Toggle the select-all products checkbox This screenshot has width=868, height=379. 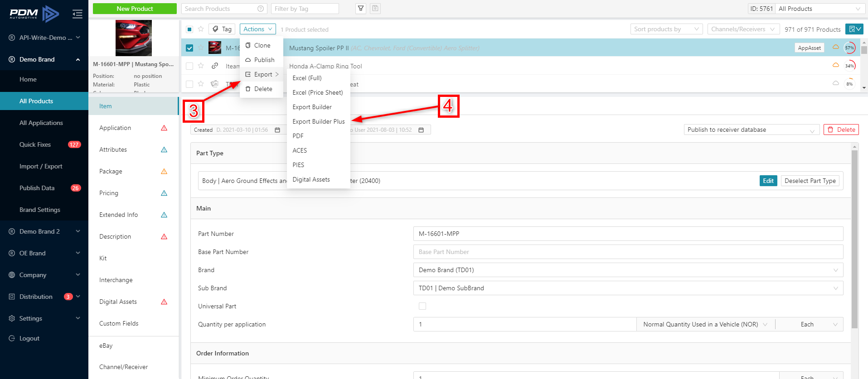[189, 29]
